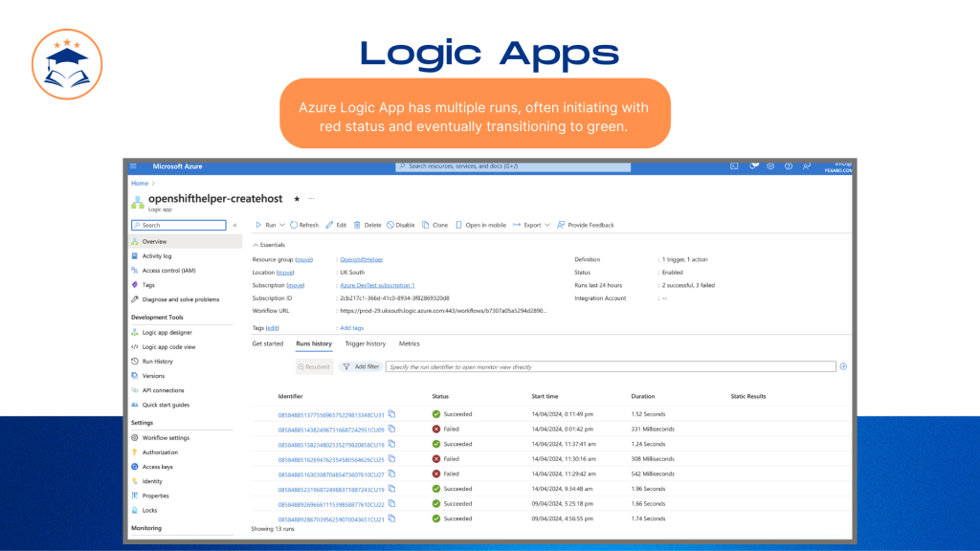Go to the Home breadcrumb
Viewport: 980px width, 551px height.
140,184
